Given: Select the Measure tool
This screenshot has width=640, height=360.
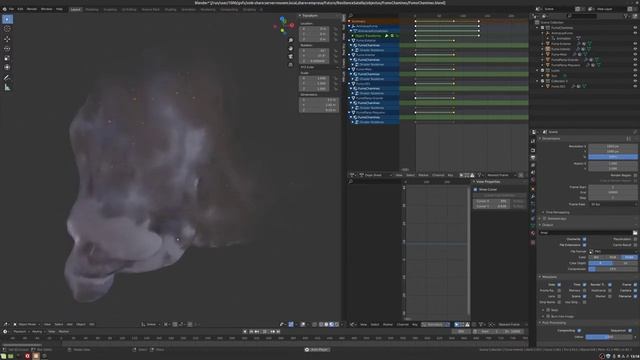Looking at the screenshot, I should [x=7, y=87].
